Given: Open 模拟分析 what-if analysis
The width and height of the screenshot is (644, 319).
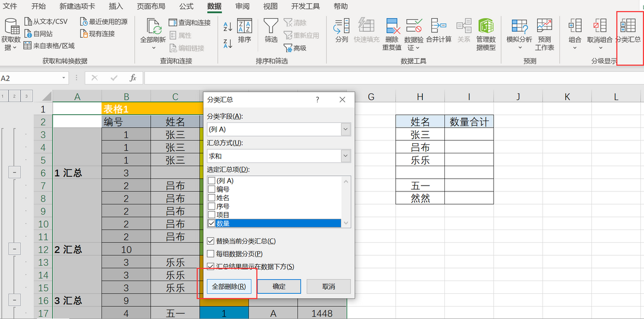Looking at the screenshot, I should (519, 34).
